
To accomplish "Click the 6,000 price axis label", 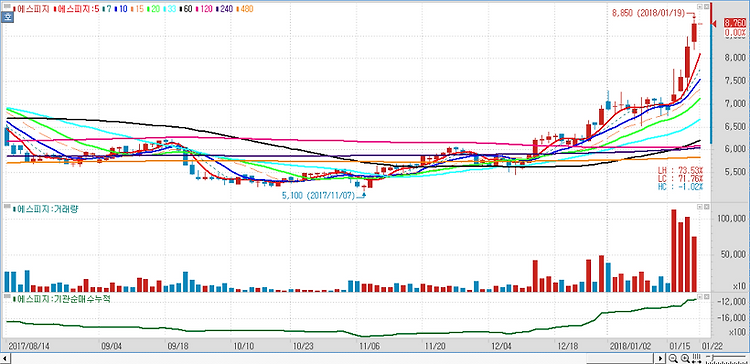I will click(x=735, y=149).
